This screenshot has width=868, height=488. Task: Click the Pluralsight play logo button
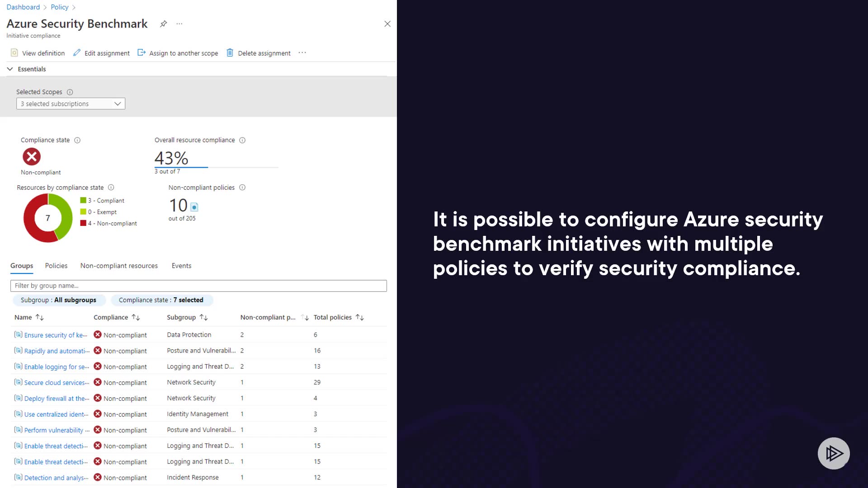(x=834, y=453)
